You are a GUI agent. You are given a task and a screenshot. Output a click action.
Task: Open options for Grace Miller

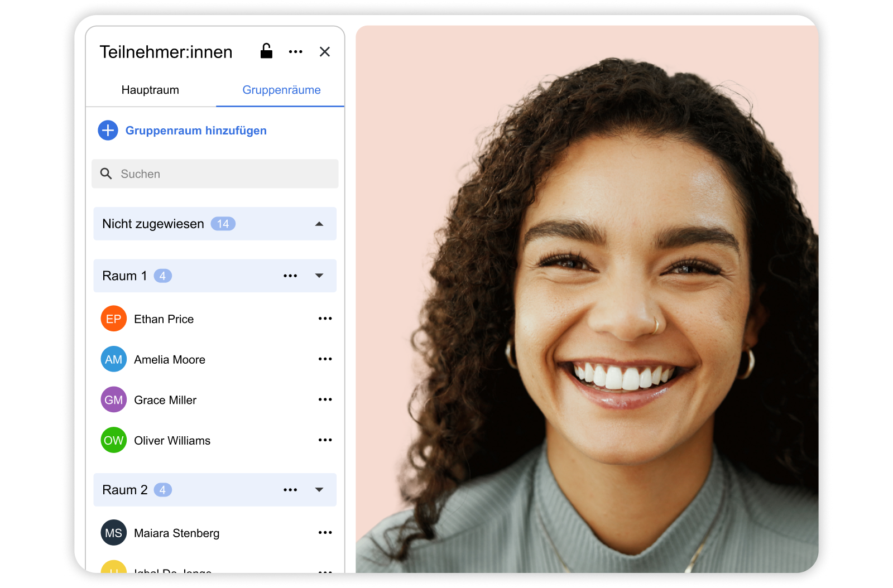pos(325,399)
